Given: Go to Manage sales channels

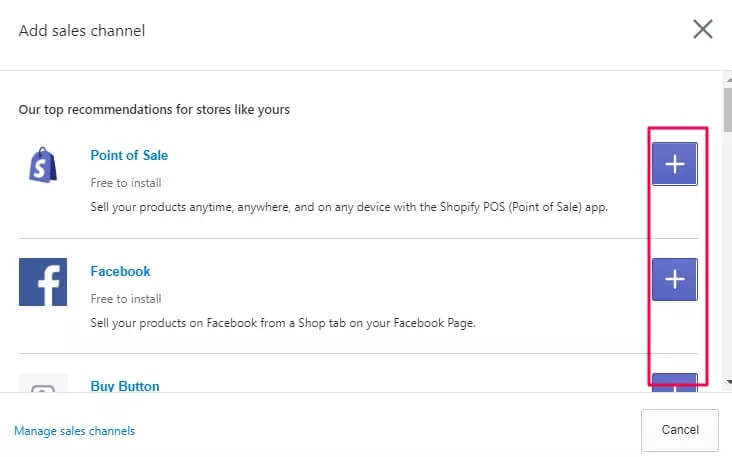Looking at the screenshot, I should (x=74, y=431).
